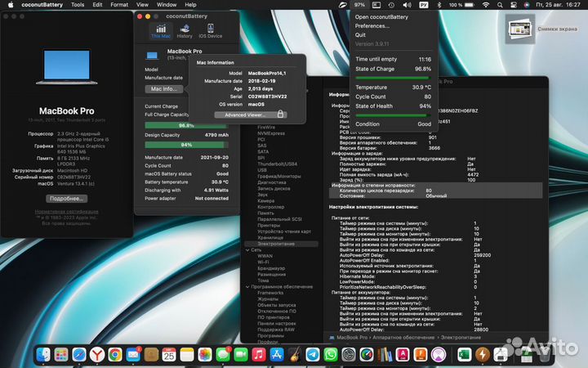The image size is (588, 368).
Task: Launch FaceTime from the Dock
Action: [x=241, y=354]
